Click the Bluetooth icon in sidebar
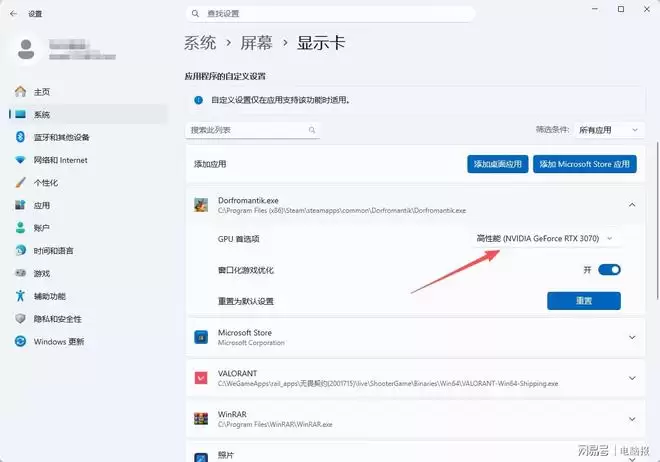660x462 pixels. pos(20,137)
